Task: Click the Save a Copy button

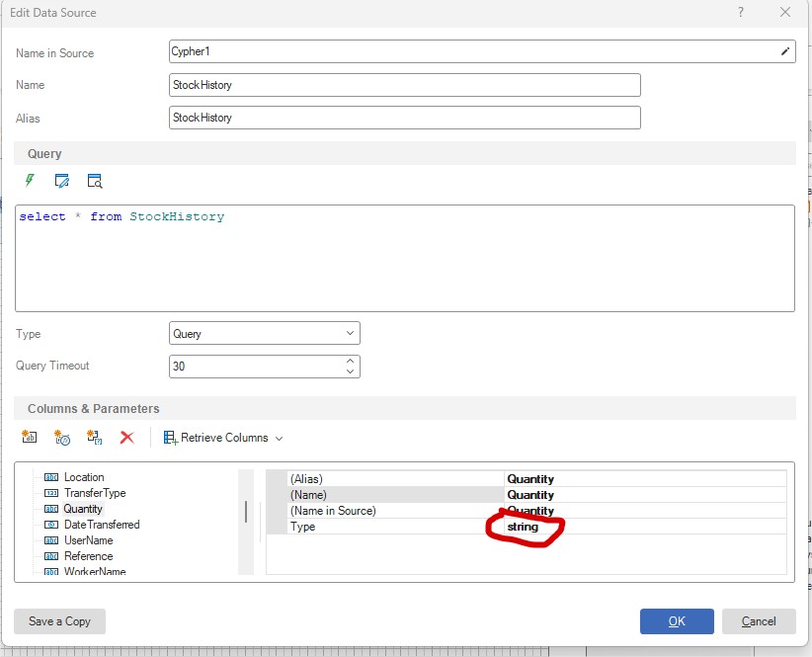Action: [59, 621]
